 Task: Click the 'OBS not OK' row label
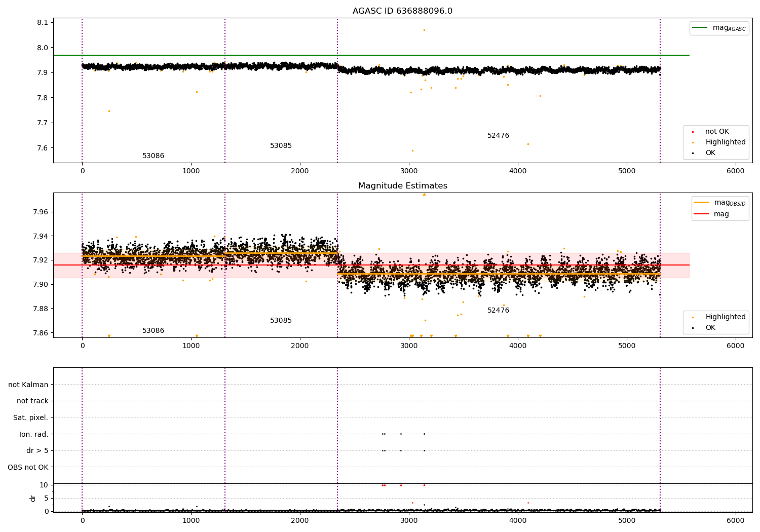click(28, 467)
